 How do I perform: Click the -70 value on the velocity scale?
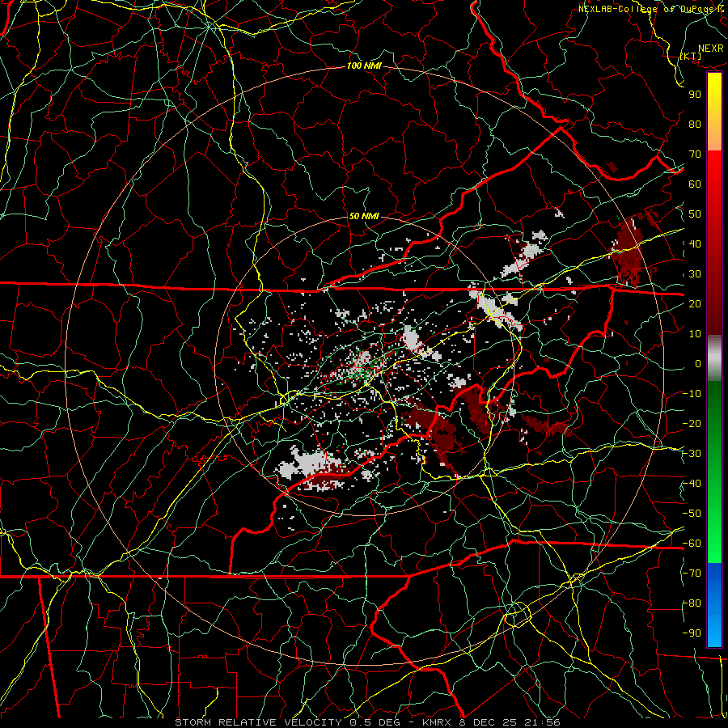[692, 574]
